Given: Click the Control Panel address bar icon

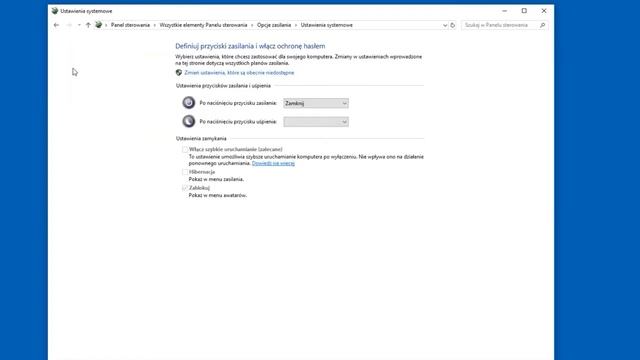Looking at the screenshot, I should click(98, 25).
